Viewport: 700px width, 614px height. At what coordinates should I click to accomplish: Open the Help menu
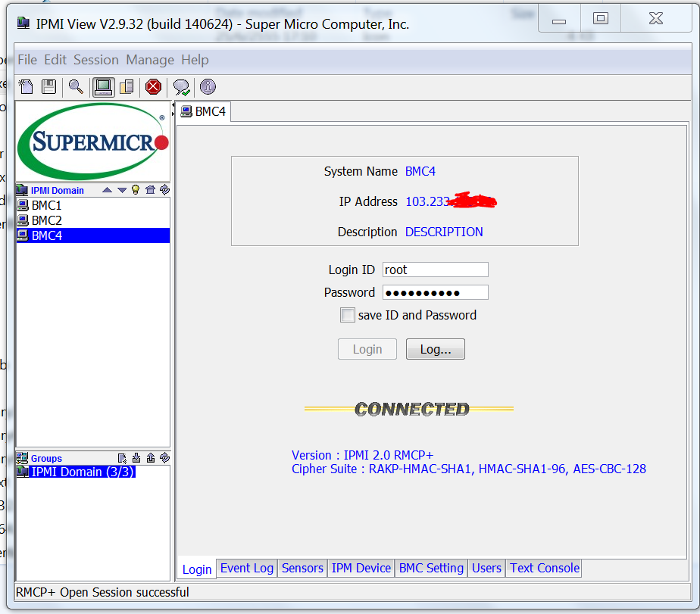pos(195,60)
